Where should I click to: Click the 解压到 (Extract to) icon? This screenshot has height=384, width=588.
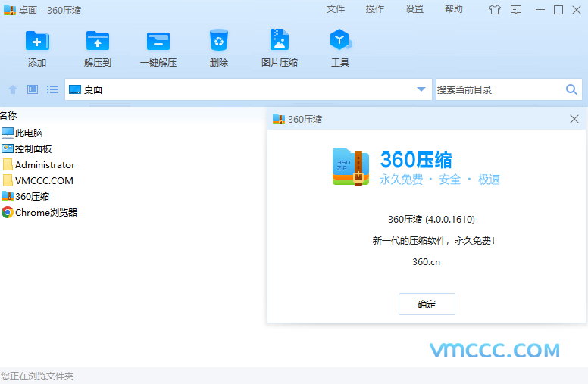98,41
